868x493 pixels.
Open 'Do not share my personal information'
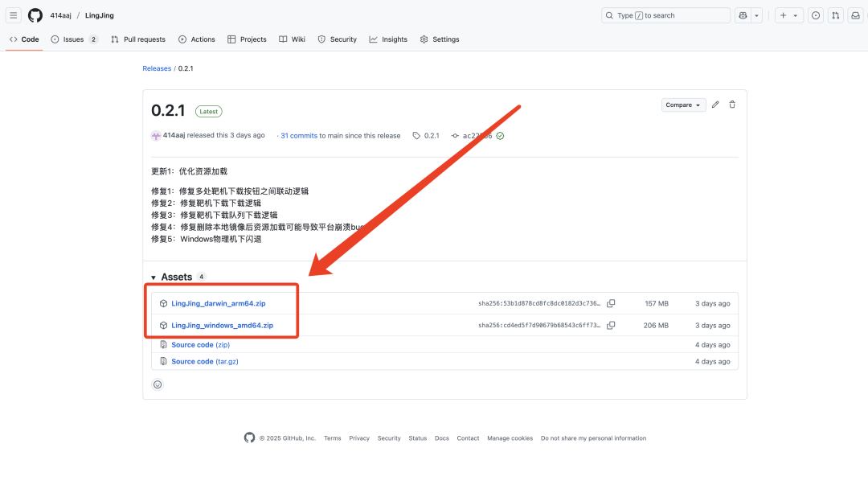[593, 438]
